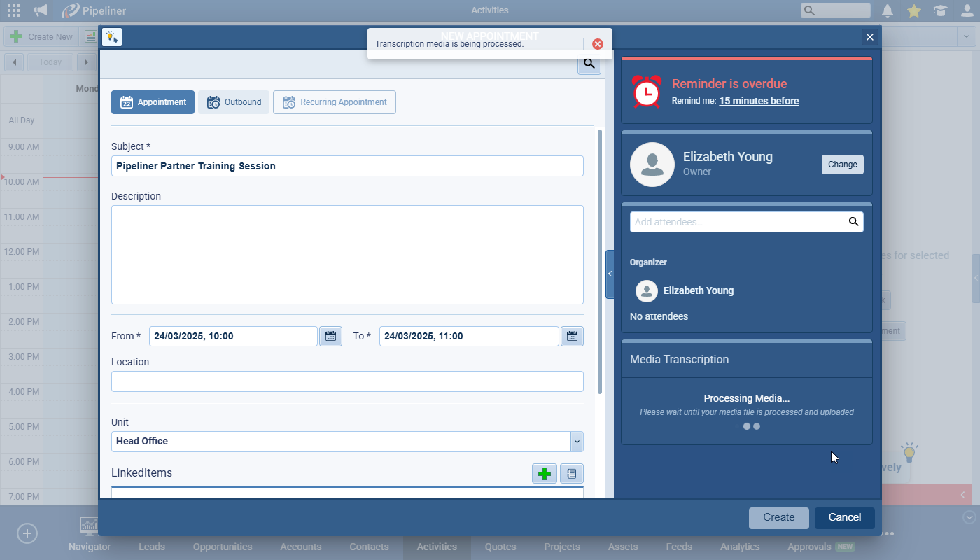The width and height of the screenshot is (980, 560).
Task: Click the magnifier search icon in form header
Action: [x=589, y=64]
